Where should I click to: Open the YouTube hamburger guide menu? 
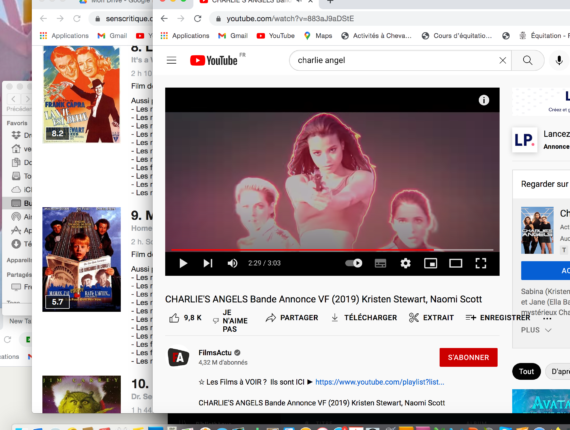[171, 60]
